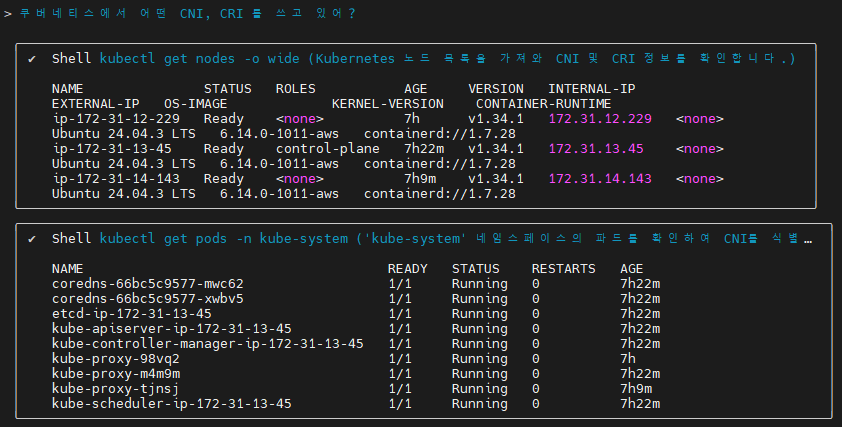Select pod etcd-ip-172-31-13-45
Screen dimensions: 842x427
[132, 314]
